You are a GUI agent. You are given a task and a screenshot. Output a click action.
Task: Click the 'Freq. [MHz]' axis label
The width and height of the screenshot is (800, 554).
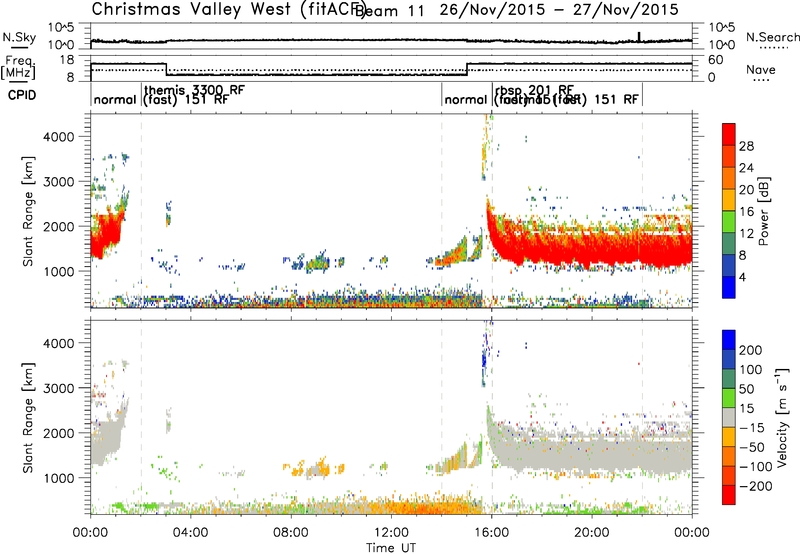point(18,68)
